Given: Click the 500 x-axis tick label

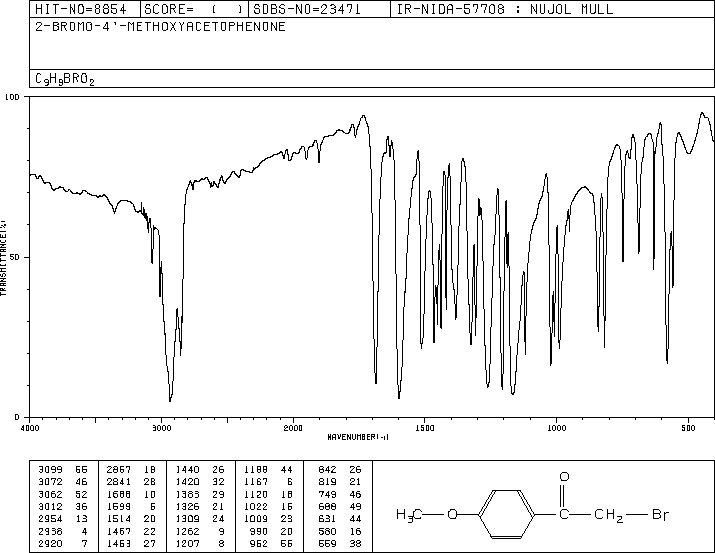Looking at the screenshot, I should (x=688, y=428).
